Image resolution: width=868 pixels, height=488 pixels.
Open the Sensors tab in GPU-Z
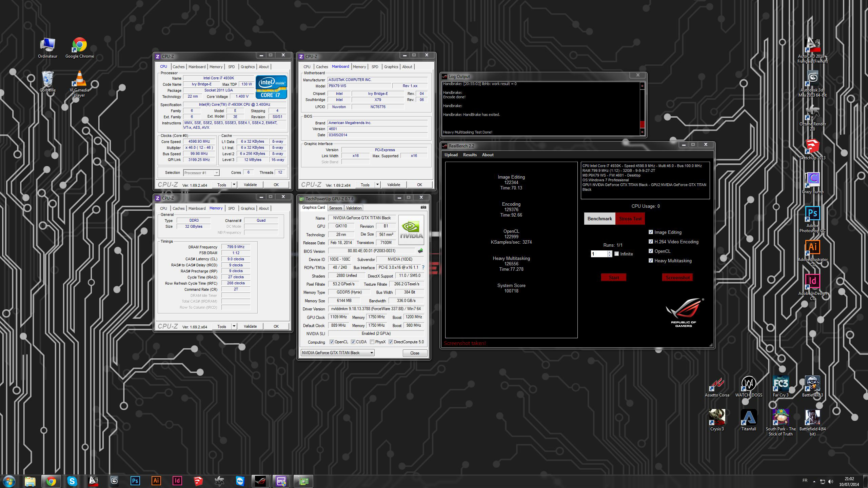pyautogui.click(x=335, y=208)
